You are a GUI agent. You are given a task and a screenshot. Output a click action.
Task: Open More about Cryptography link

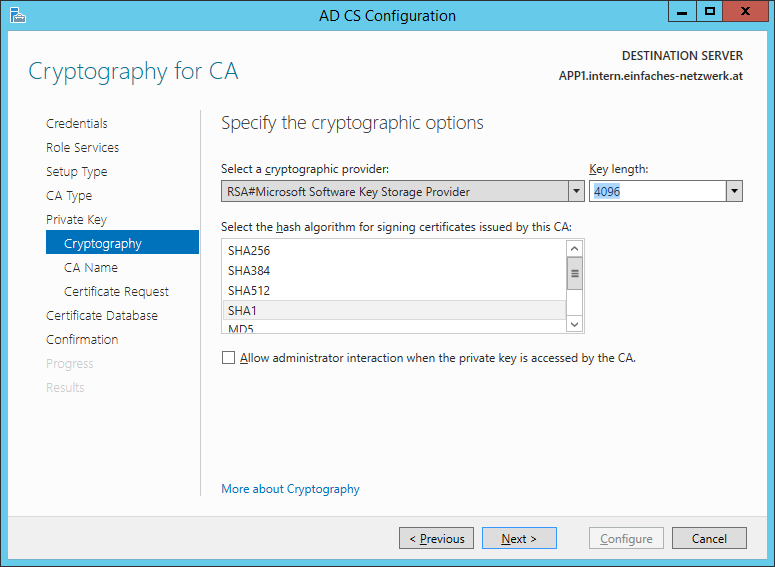pyautogui.click(x=290, y=489)
